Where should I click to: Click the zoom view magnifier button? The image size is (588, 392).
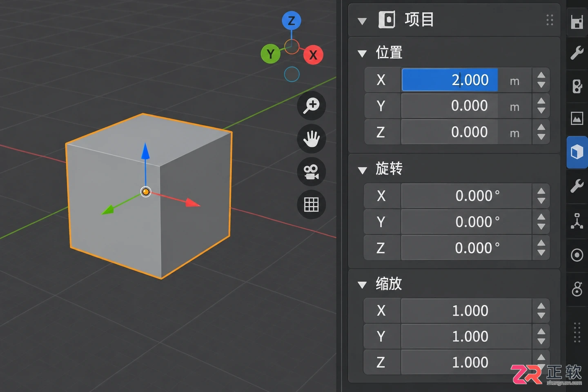tap(311, 105)
